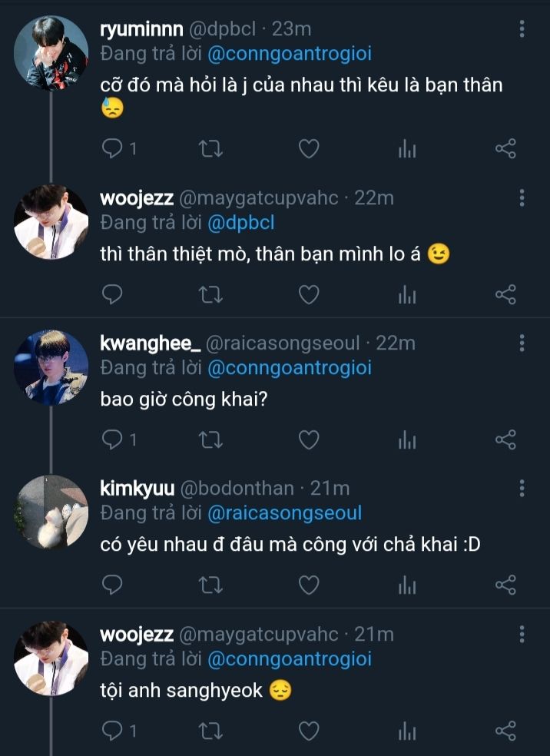Reply to kwanghee_'s "bao giờ công khai?" tweet

coord(112,439)
